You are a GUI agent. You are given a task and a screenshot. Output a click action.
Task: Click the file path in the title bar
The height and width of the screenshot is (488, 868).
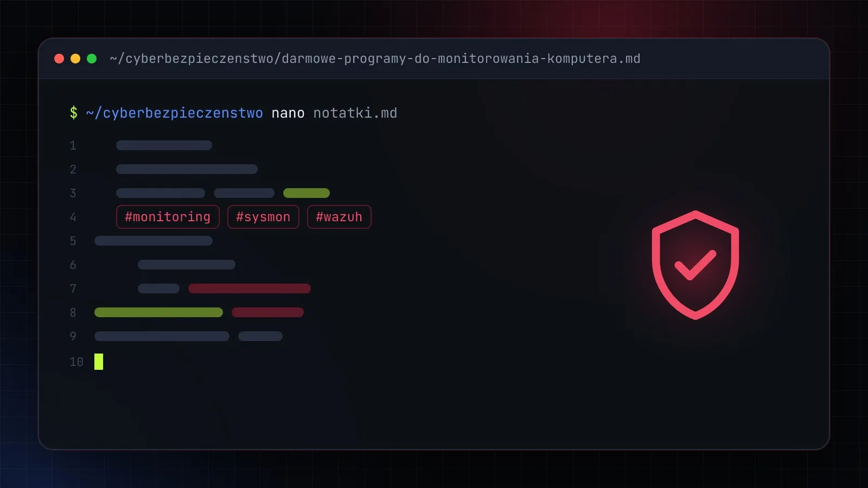coord(375,59)
